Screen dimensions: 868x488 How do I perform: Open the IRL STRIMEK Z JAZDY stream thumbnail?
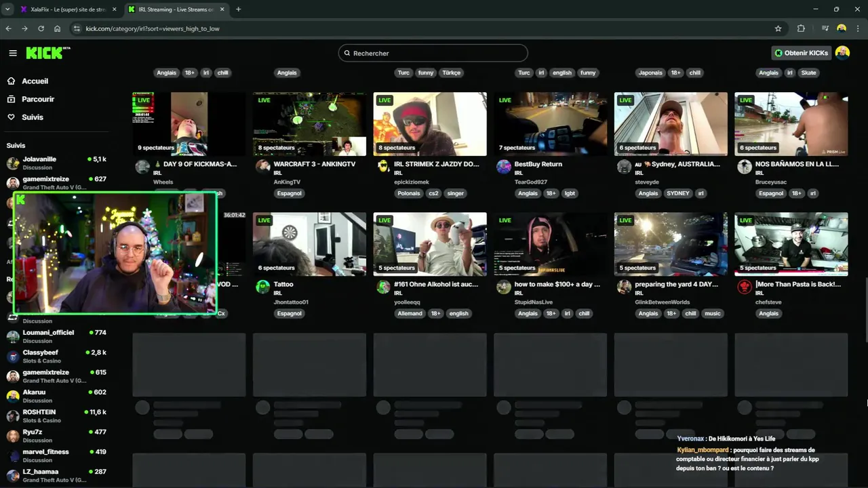(x=430, y=124)
